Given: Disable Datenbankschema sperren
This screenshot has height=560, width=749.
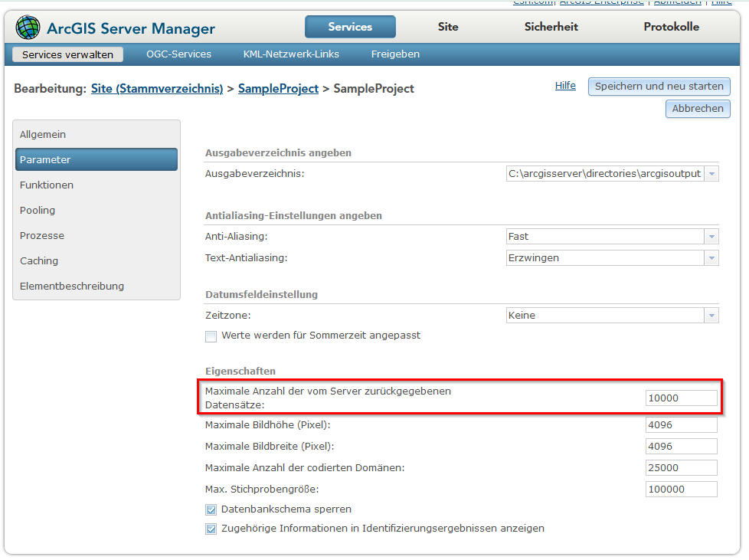Looking at the screenshot, I should 211,509.
